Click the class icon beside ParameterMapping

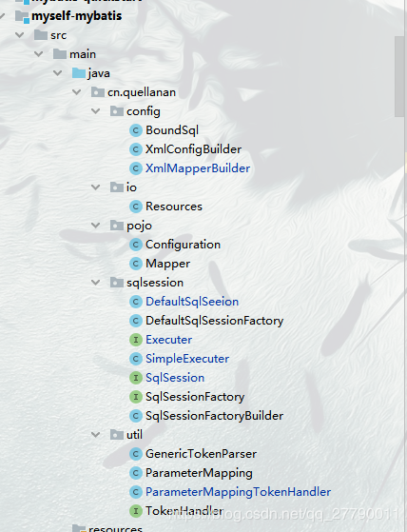coord(136,473)
